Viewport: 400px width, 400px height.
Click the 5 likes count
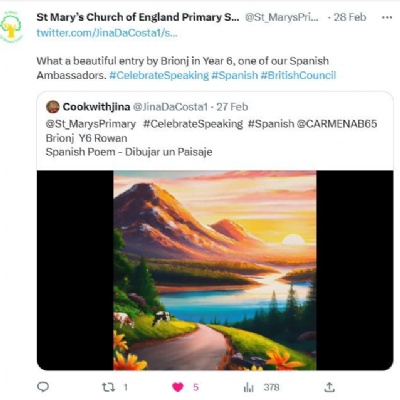196,387
